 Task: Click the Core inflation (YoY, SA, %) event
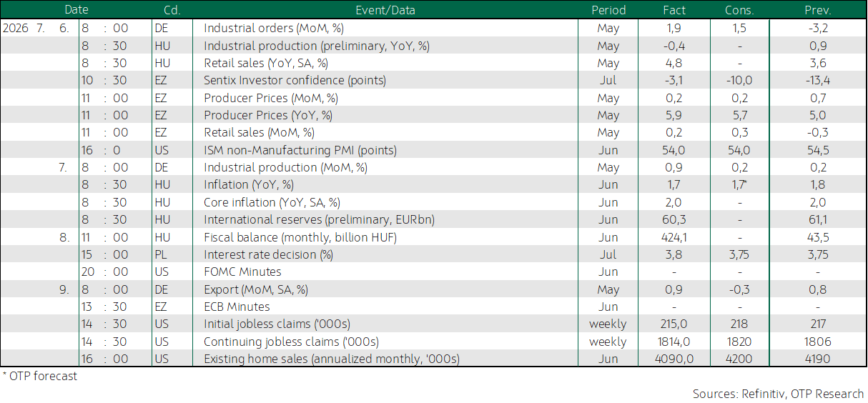272,202
